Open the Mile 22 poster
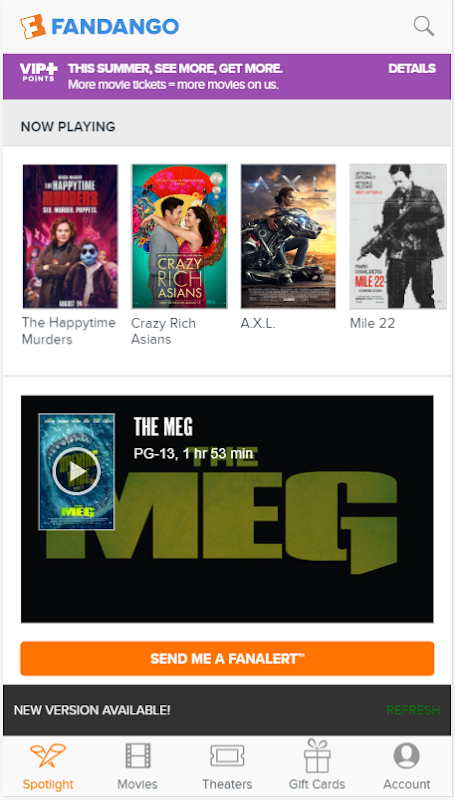455x800 pixels. pyautogui.click(x=398, y=236)
